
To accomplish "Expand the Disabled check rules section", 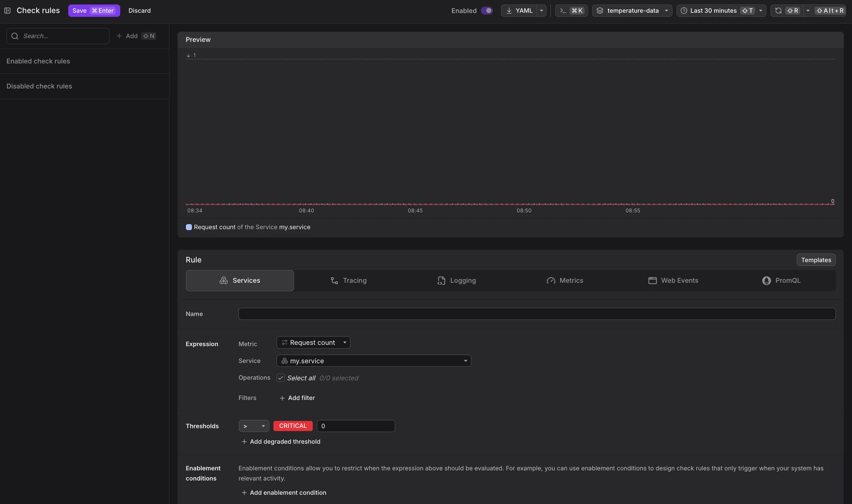I will [x=84, y=86].
